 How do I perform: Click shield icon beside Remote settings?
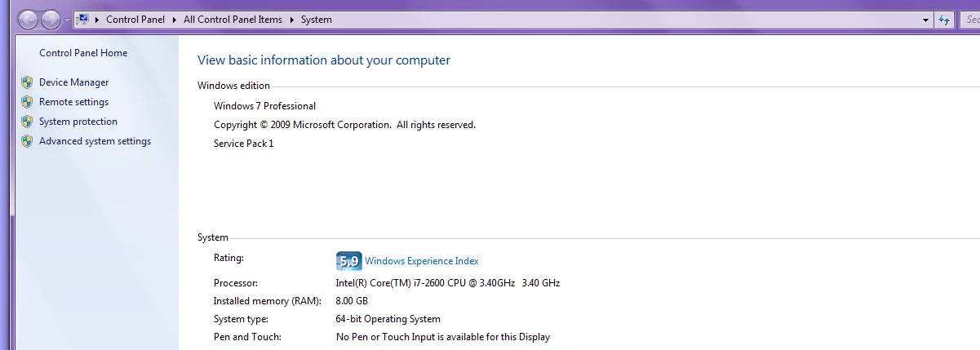point(27,102)
